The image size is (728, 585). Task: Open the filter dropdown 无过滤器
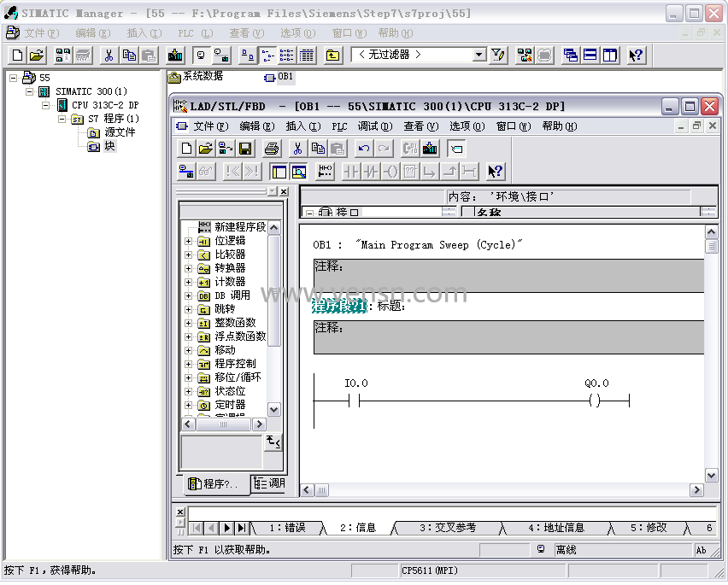(x=479, y=55)
